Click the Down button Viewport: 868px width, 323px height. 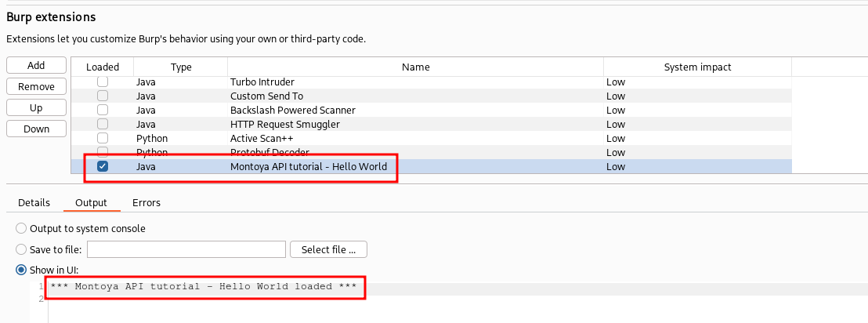36,129
